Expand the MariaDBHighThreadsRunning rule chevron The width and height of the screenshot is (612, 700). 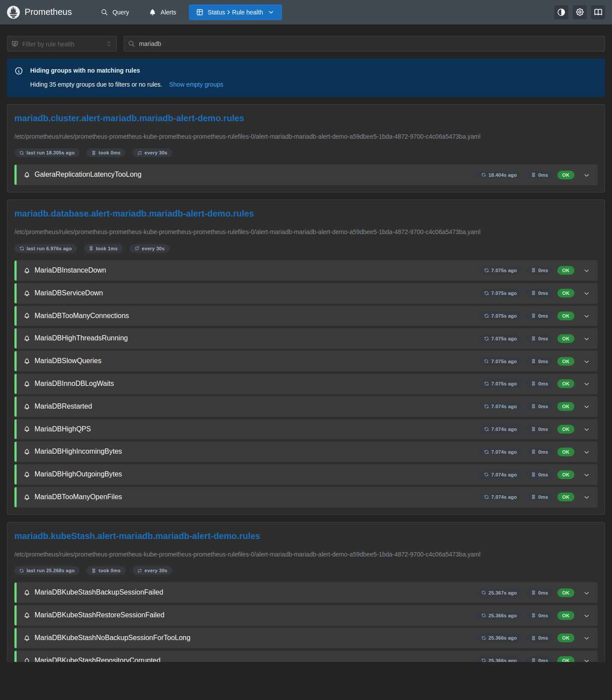click(x=587, y=339)
